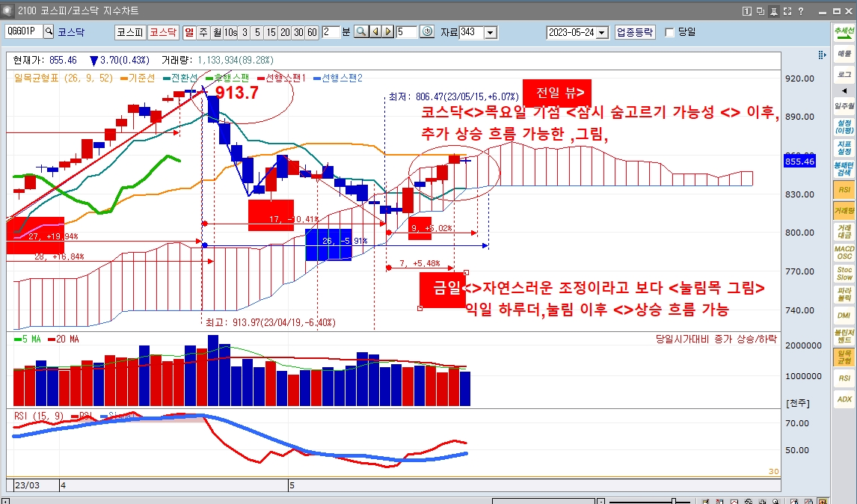Click the minute value field showing 2
857x504 pixels.
(331, 32)
